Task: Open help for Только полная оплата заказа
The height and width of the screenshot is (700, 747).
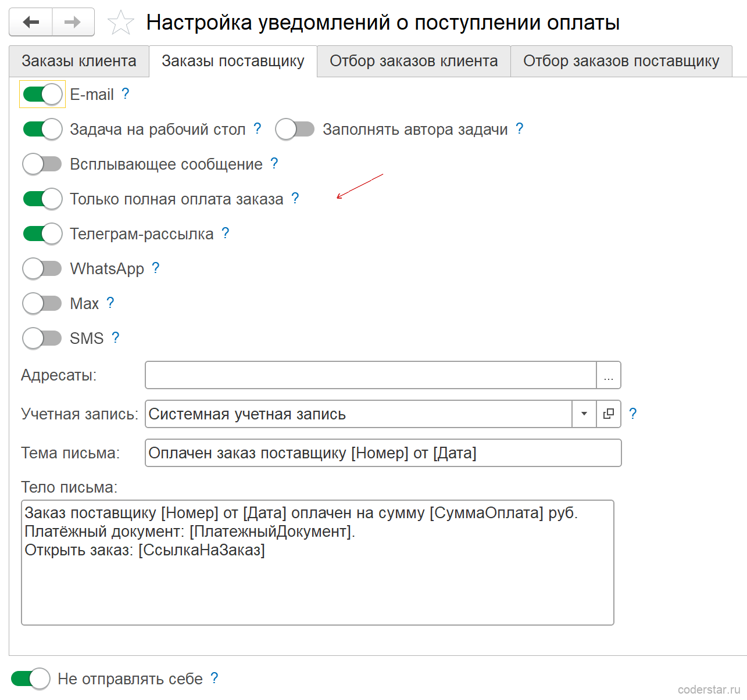Action: pos(295,199)
